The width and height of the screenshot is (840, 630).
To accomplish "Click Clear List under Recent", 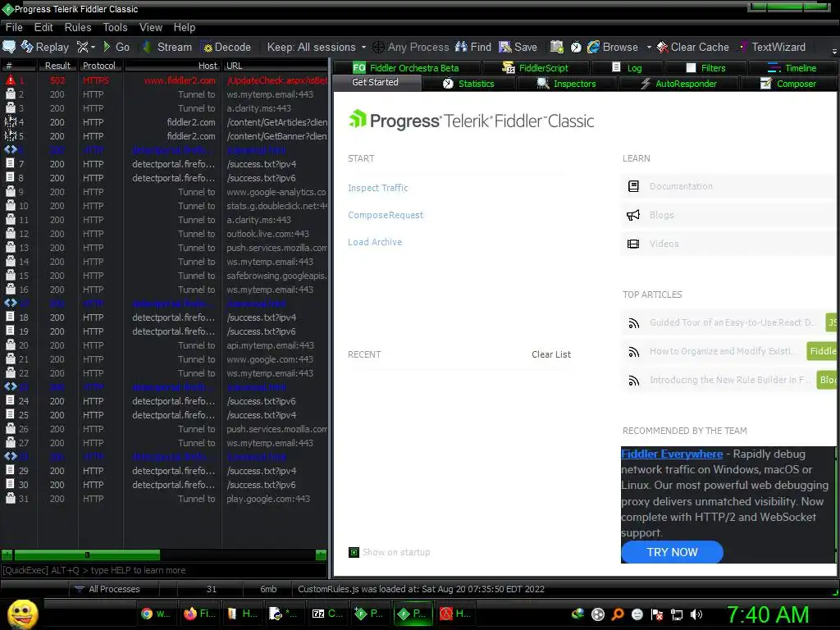I will point(550,354).
